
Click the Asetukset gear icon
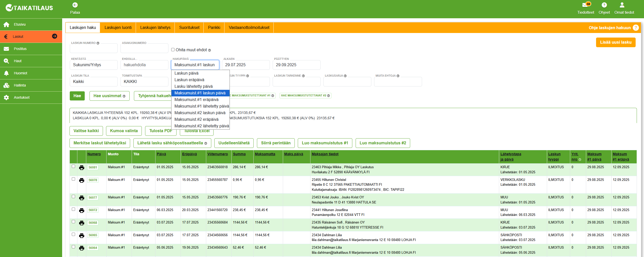coord(7,98)
